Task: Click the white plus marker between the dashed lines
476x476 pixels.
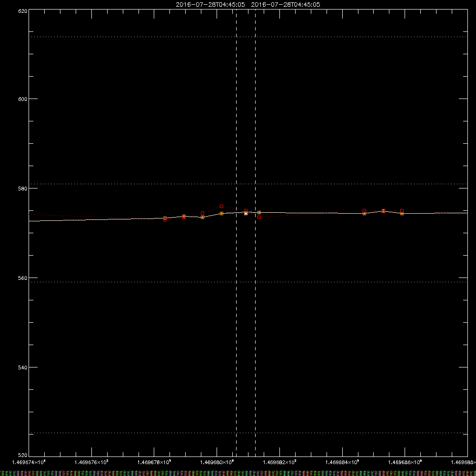Action: click(x=246, y=213)
